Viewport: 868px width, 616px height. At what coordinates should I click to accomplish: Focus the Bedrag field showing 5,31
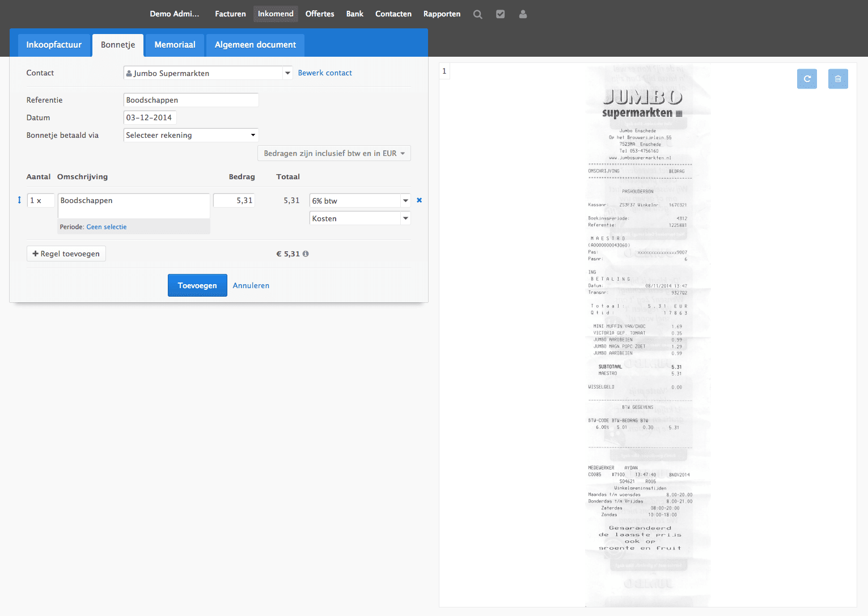[234, 200]
